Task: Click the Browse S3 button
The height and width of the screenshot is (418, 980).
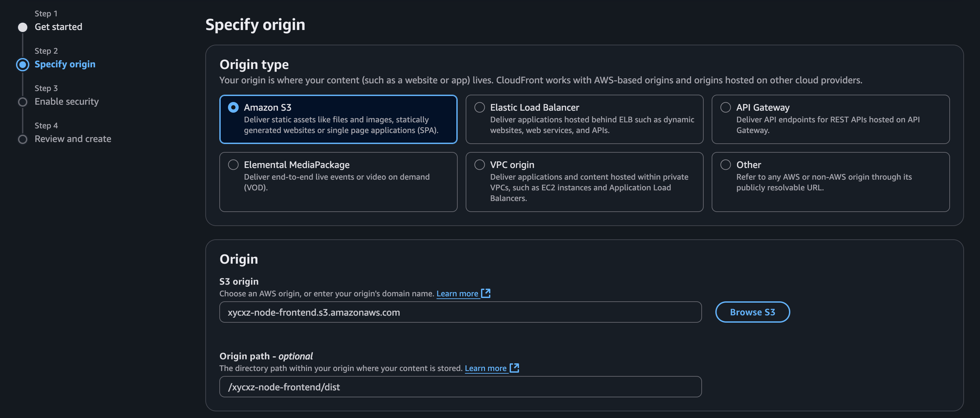Action: click(752, 312)
